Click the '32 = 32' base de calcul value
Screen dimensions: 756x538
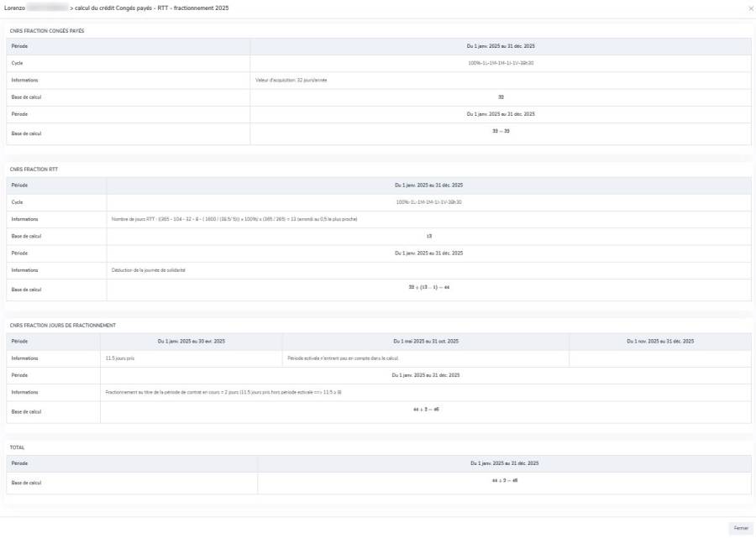[501, 131]
